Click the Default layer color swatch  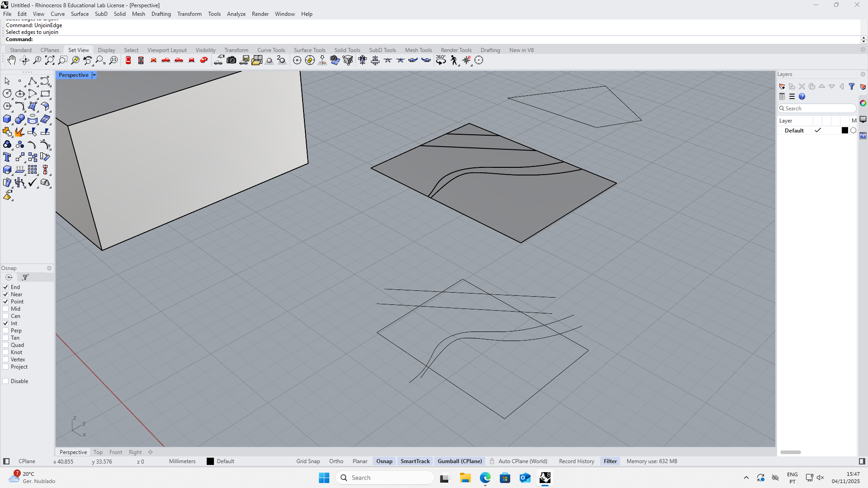(844, 130)
